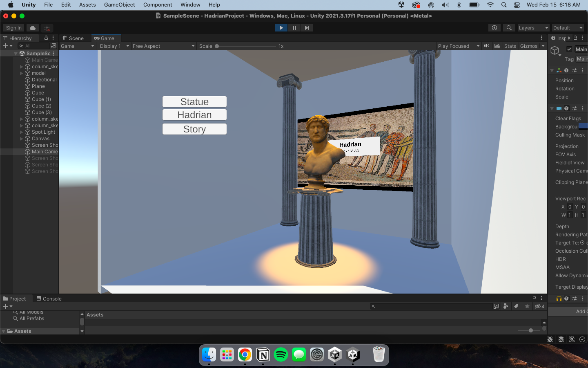
Task: Toggle hidden packages eye icon
Action: [539, 306]
